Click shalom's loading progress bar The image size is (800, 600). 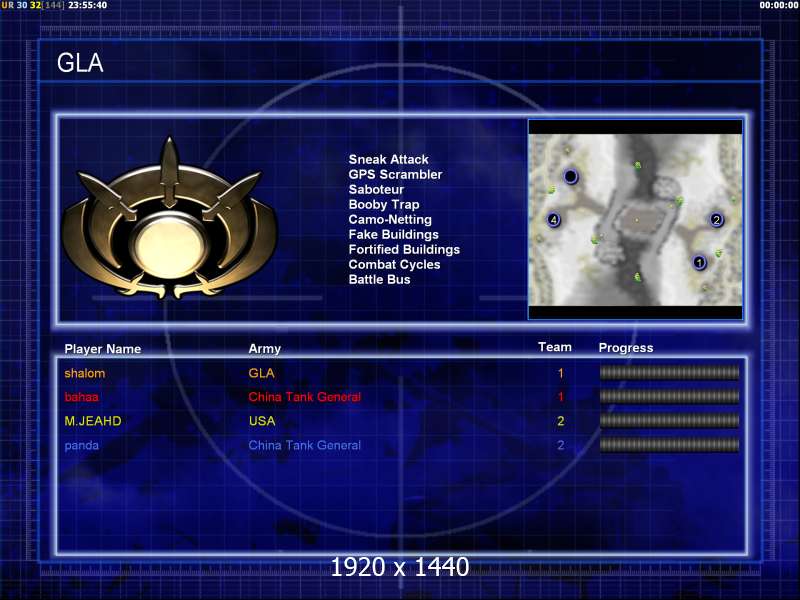click(x=669, y=372)
